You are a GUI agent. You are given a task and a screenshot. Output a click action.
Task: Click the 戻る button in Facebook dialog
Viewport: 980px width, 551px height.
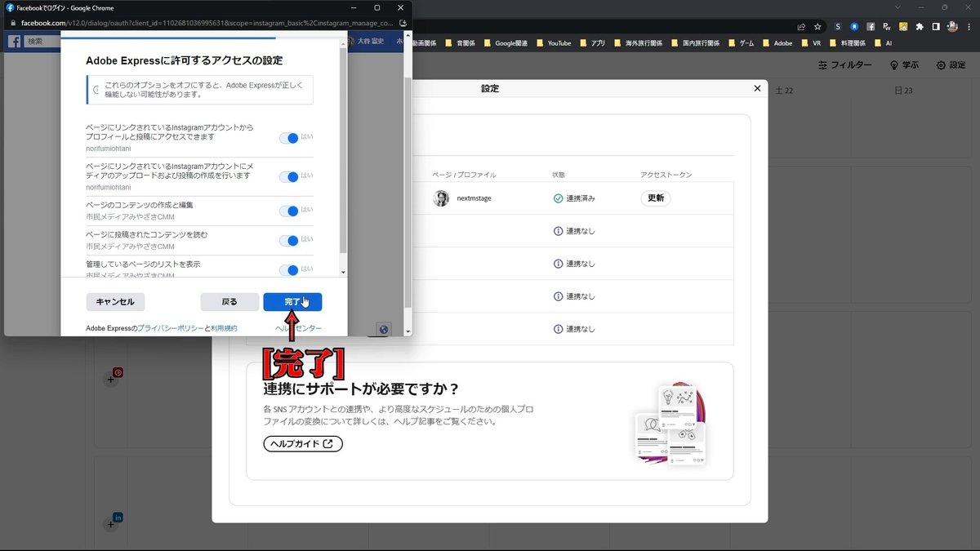point(229,302)
